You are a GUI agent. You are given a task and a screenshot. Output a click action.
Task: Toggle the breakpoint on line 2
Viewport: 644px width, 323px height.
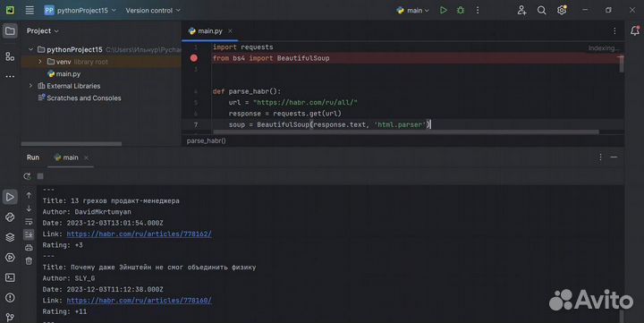point(194,58)
